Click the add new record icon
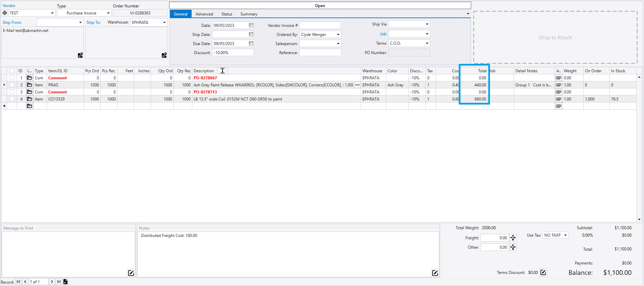Screen dimensions: 644x286 click(x=65, y=282)
